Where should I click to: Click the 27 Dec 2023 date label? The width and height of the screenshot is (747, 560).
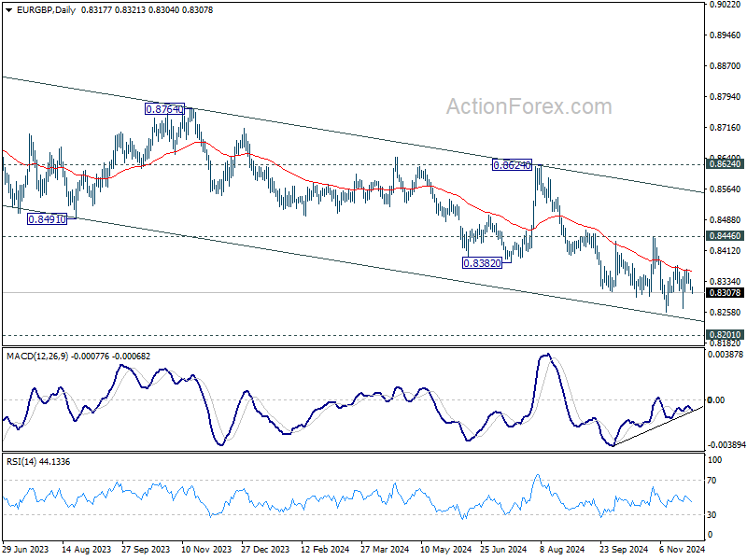point(265,549)
